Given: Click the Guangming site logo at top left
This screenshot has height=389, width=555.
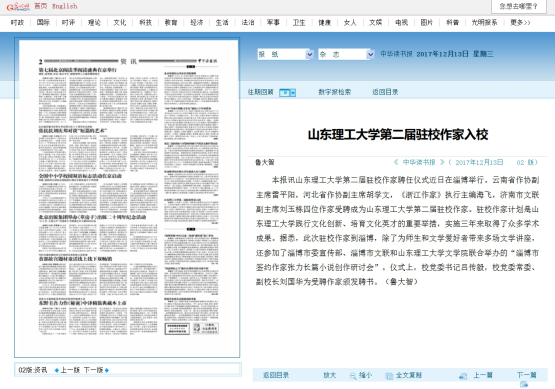Looking at the screenshot, I should tap(18, 6).
